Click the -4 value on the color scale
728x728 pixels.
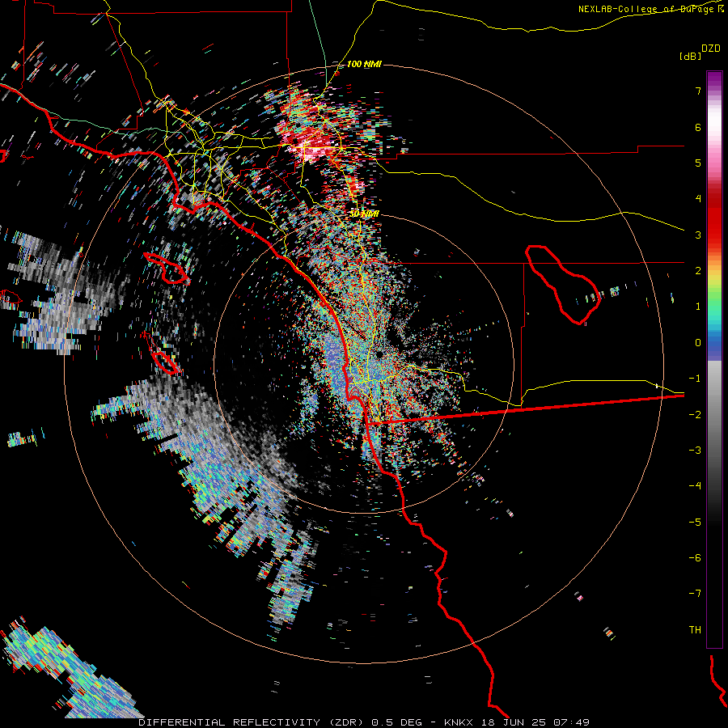[695, 485]
